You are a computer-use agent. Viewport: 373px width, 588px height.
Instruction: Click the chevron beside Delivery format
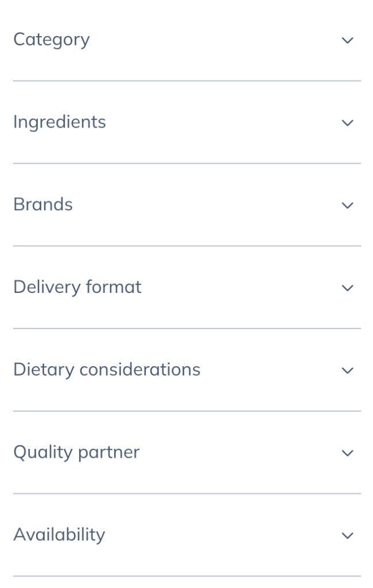click(x=347, y=288)
